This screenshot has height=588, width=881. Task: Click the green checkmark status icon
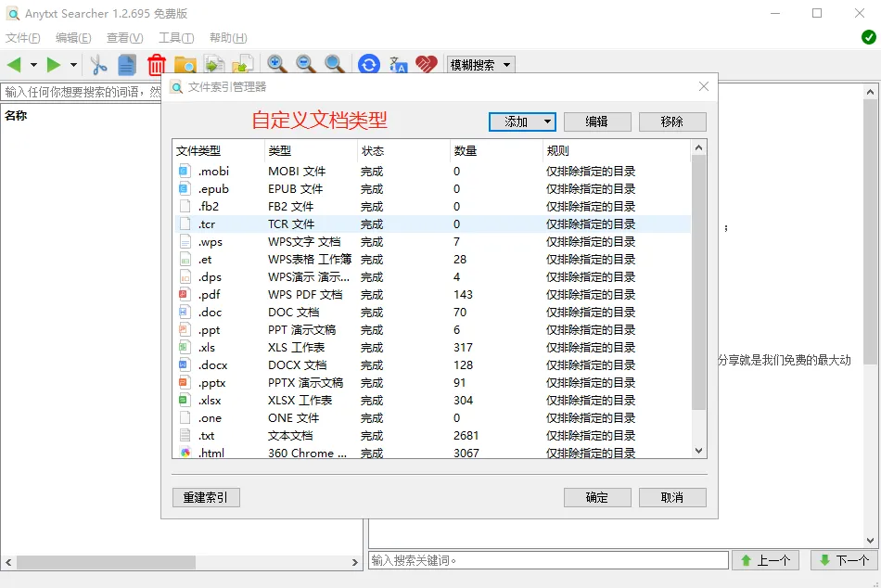[869, 37]
